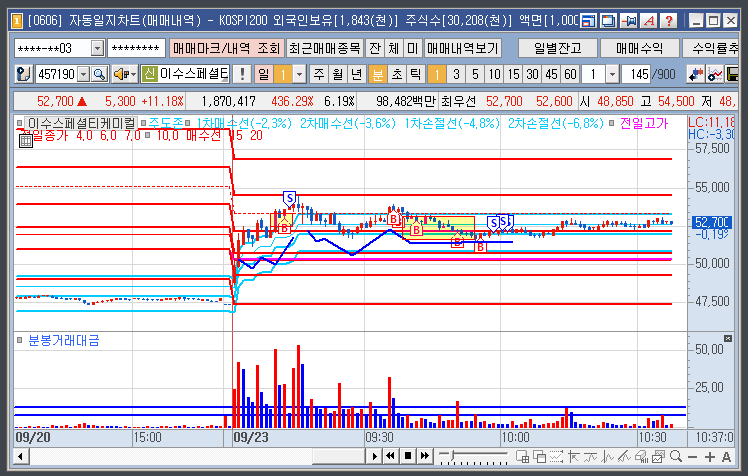Image resolution: width=748 pixels, height=476 pixels.
Task: Click the exclamation mark button
Action: (x=242, y=74)
